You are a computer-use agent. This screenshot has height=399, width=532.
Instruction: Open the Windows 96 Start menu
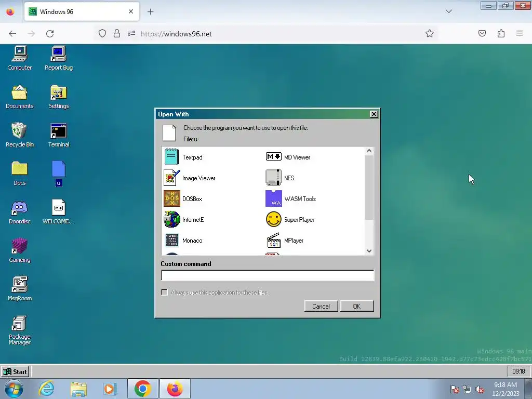point(15,371)
